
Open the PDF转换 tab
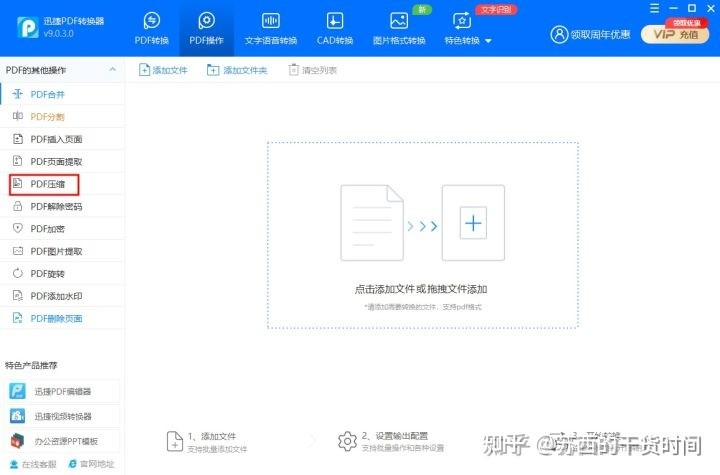click(x=151, y=29)
